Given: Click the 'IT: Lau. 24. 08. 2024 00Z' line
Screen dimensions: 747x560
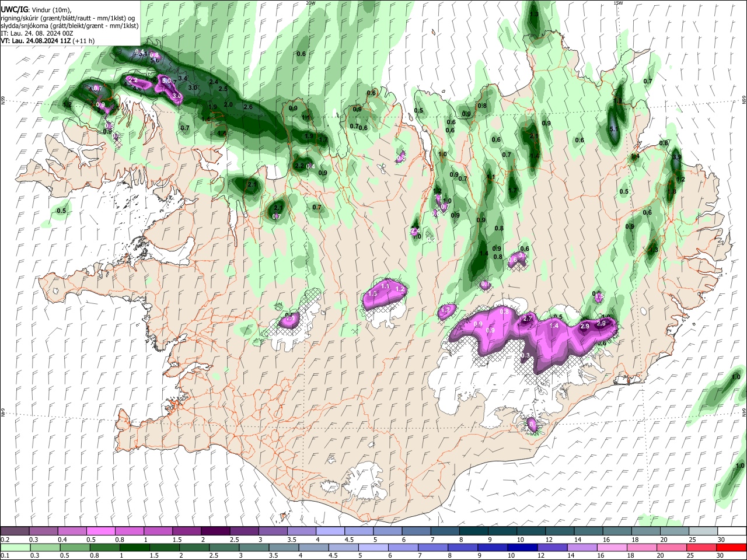Looking at the screenshot, I should tap(37, 33).
